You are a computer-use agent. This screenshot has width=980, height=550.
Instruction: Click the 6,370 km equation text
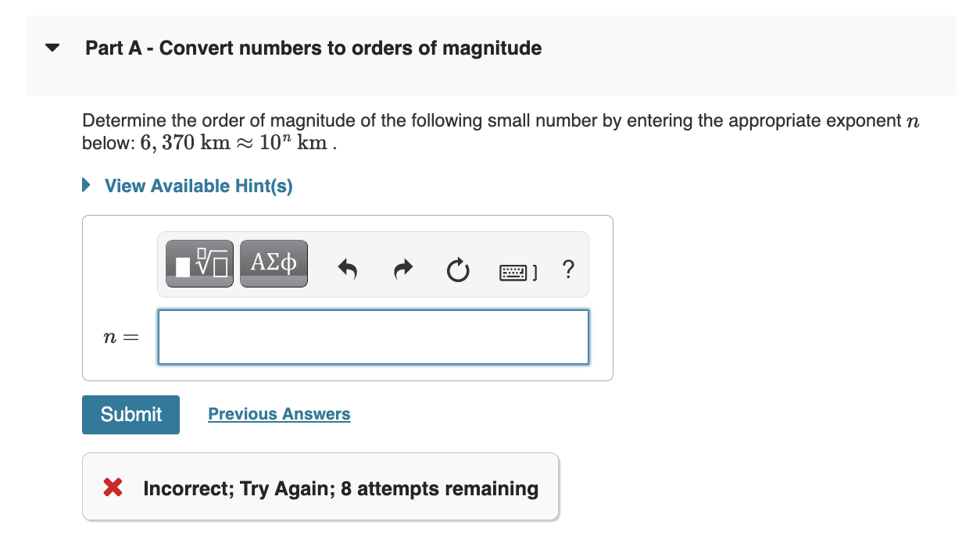(x=234, y=142)
